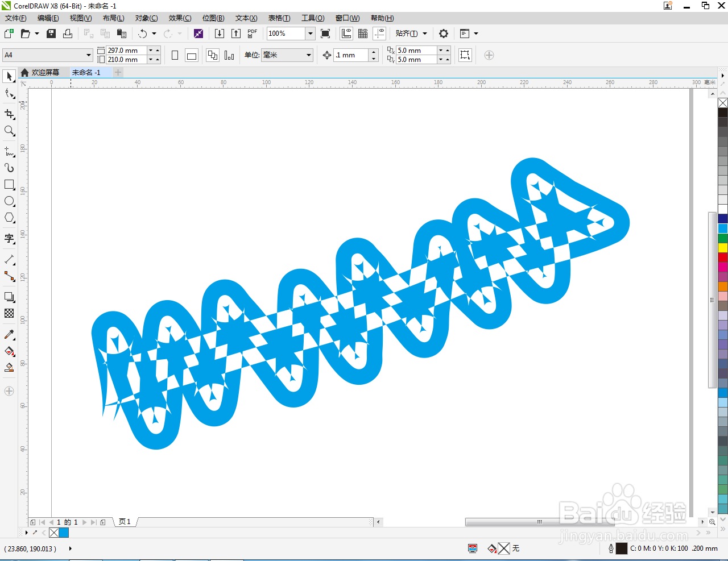
Task: Select the Ellipse tool
Action: 9,201
